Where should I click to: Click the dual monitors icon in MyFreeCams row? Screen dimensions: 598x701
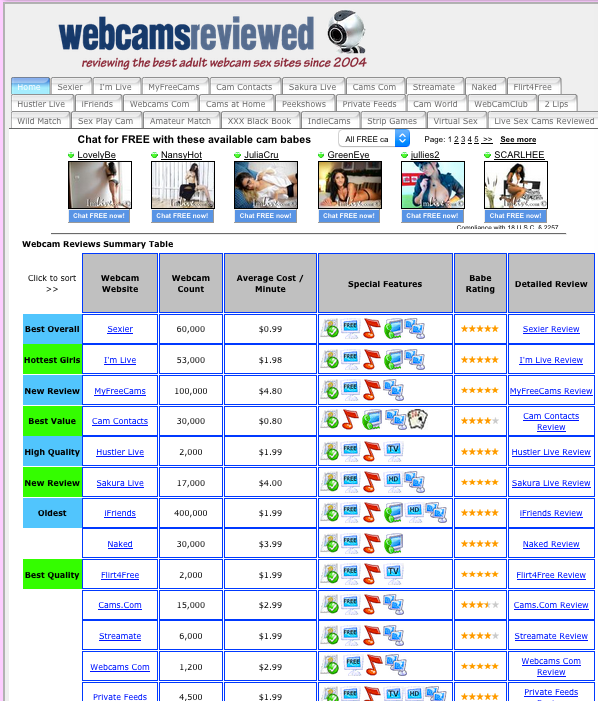point(394,390)
